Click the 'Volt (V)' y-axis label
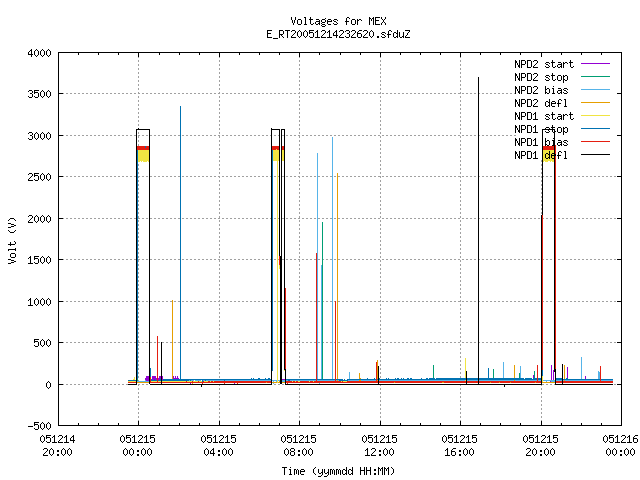640x480 pixels. [x=12, y=240]
